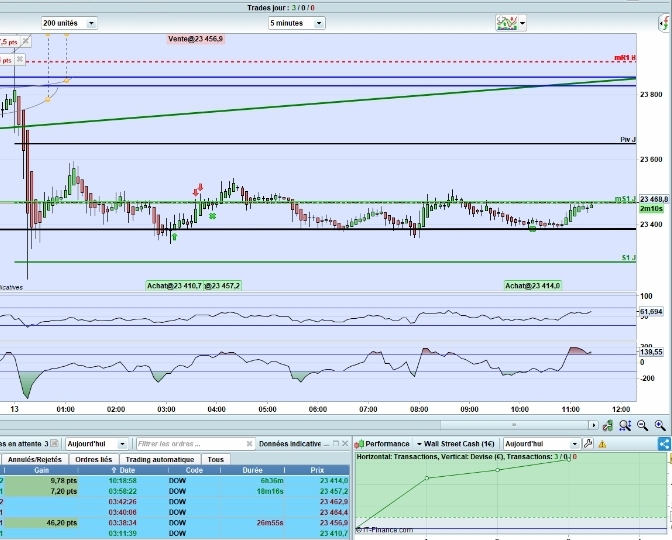Viewport: 672px width, 540px height.
Task: Close the second pts order label below 7,5 pts
Action: click(x=20, y=60)
